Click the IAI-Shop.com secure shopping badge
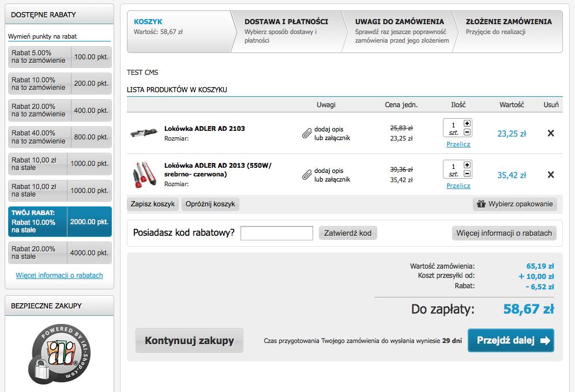 coord(59,354)
